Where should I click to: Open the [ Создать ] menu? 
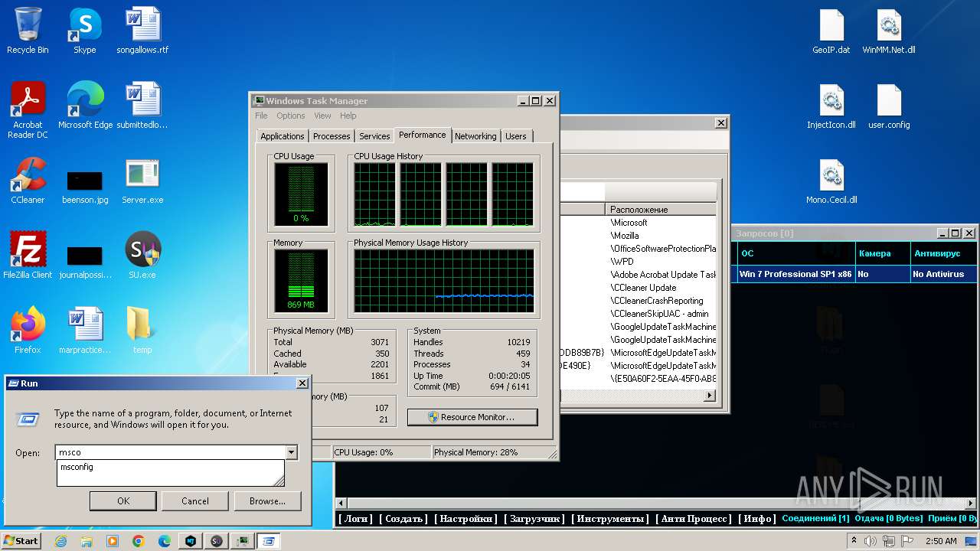pos(404,518)
